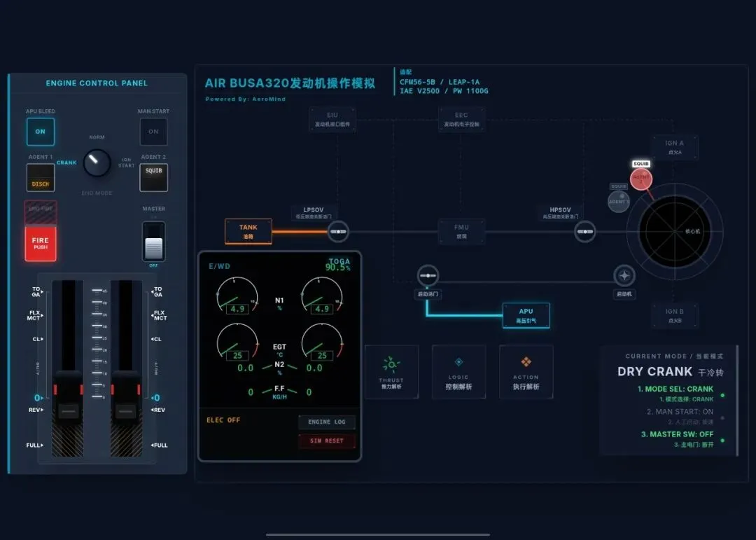The width and height of the screenshot is (756, 540).
Task: Push the red FIRE PUSH button
Action: (41, 243)
